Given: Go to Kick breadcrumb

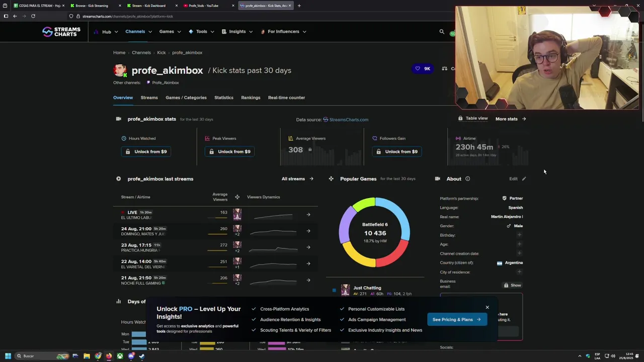Looking at the screenshot, I should (162, 52).
